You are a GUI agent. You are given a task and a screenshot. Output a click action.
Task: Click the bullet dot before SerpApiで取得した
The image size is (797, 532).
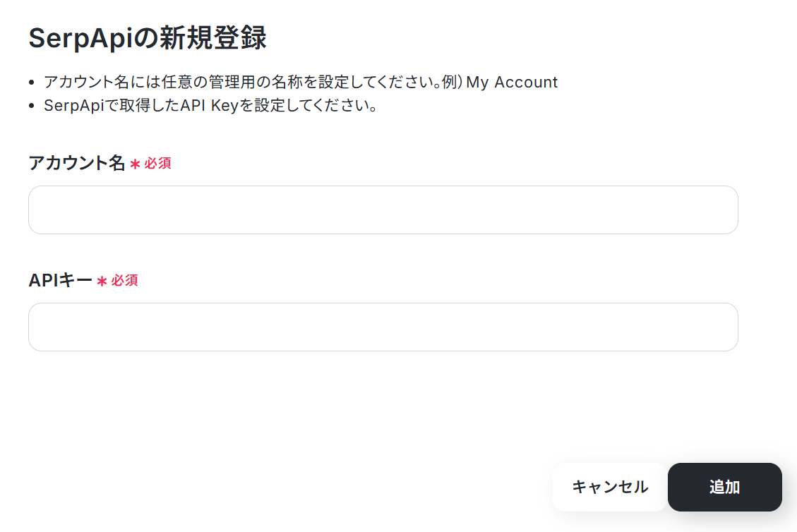pyautogui.click(x=32, y=106)
